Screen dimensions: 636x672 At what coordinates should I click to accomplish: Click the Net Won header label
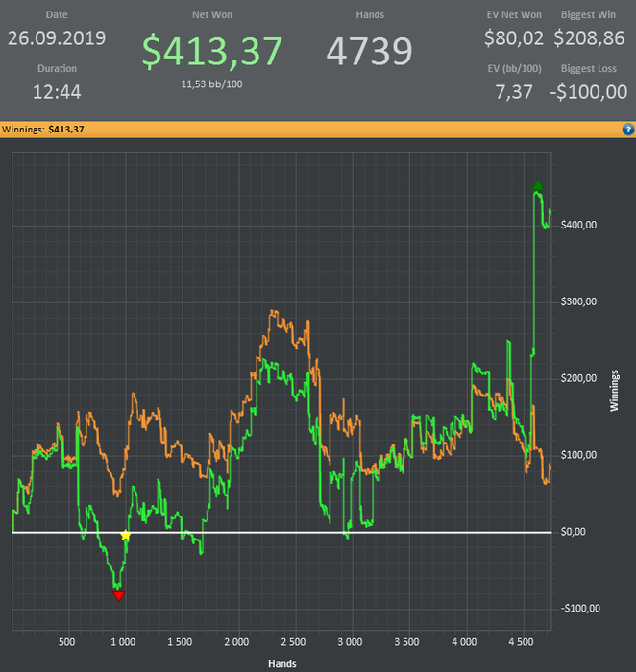[212, 15]
